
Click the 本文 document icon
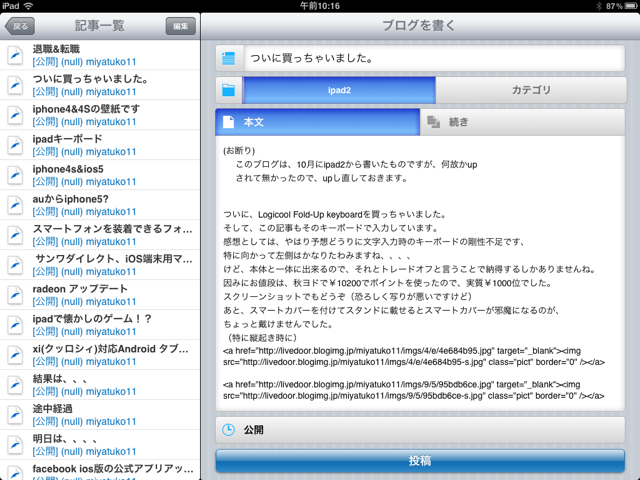pyautogui.click(x=229, y=122)
